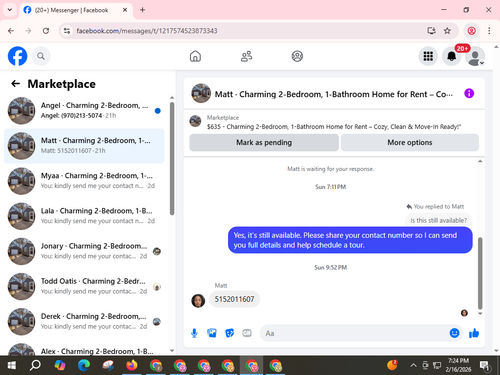Open the Groups icon in top navigation
The width and height of the screenshot is (500, 375).
click(297, 56)
